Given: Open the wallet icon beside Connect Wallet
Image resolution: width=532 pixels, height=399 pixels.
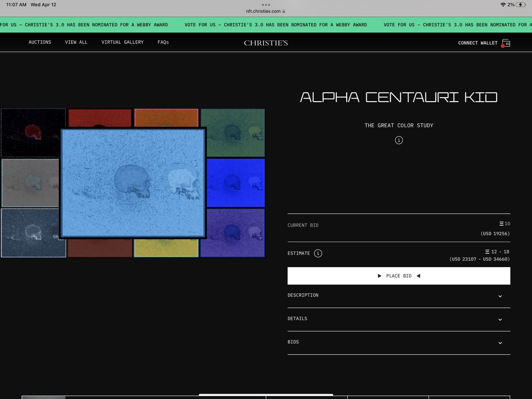Looking at the screenshot, I should pos(506,43).
